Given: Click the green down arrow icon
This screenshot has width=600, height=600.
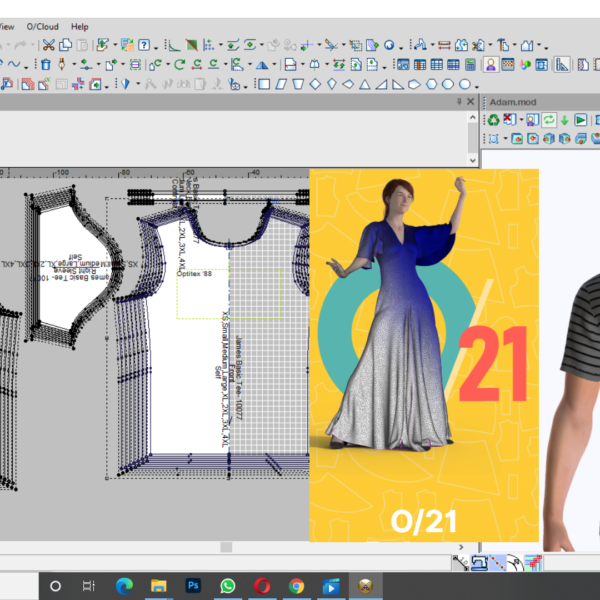Looking at the screenshot, I should 564,120.
